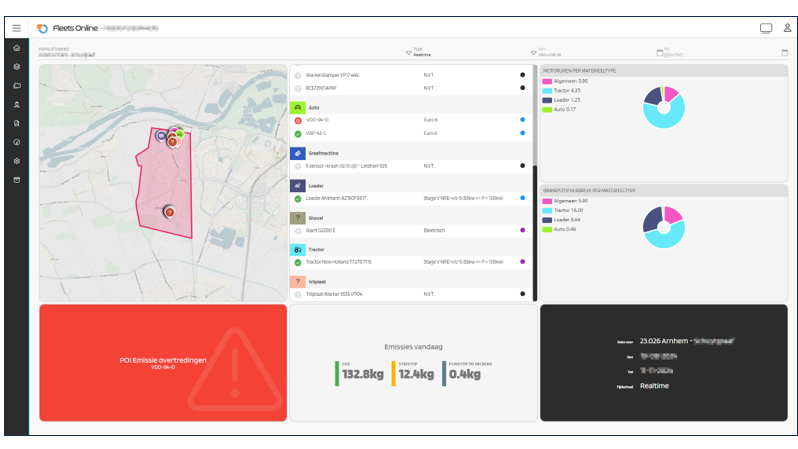
Task: Select grey status circle of Liebherr 926 row
Action: point(298,166)
